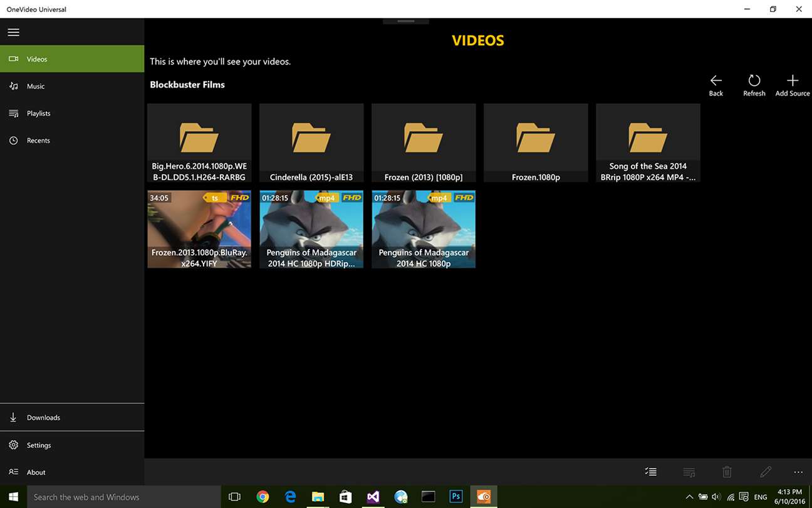The width and height of the screenshot is (812, 508).
Task: Click the add-to-playlist icon in the bottom bar
Action: [689, 472]
